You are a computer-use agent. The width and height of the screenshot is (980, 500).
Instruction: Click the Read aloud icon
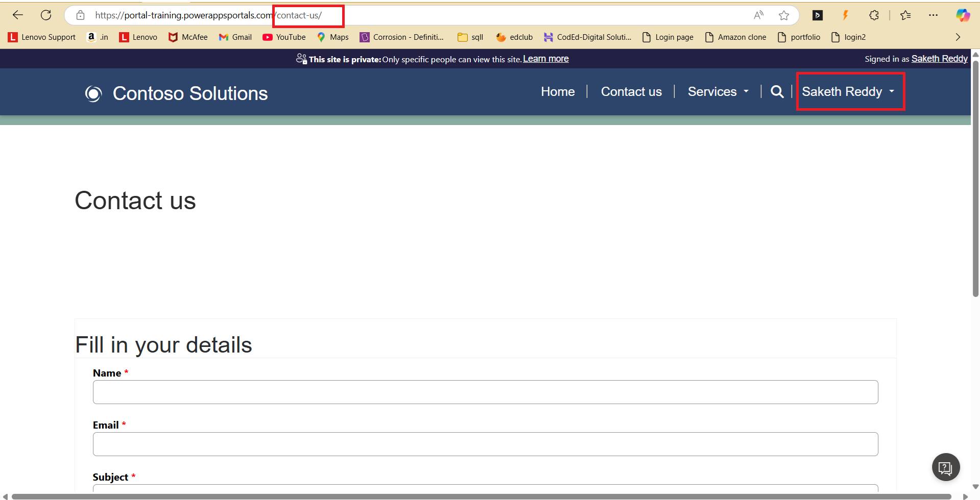tap(758, 15)
